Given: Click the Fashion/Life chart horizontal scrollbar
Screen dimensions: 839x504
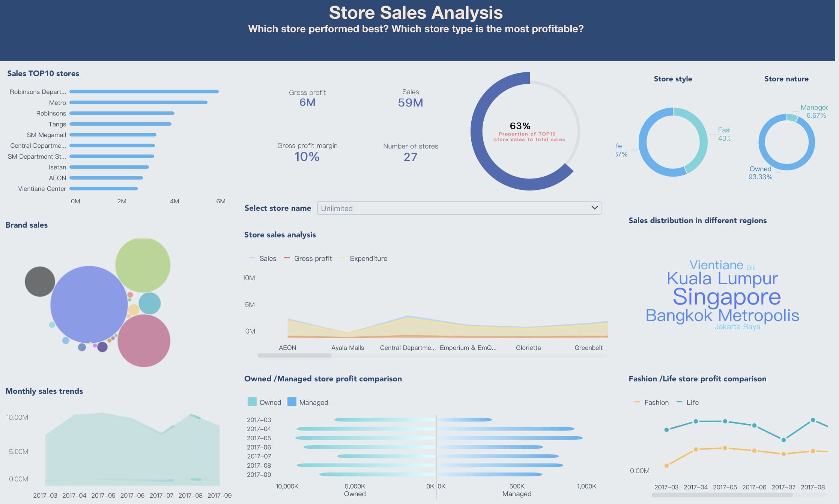Looking at the screenshot, I should point(722,495).
